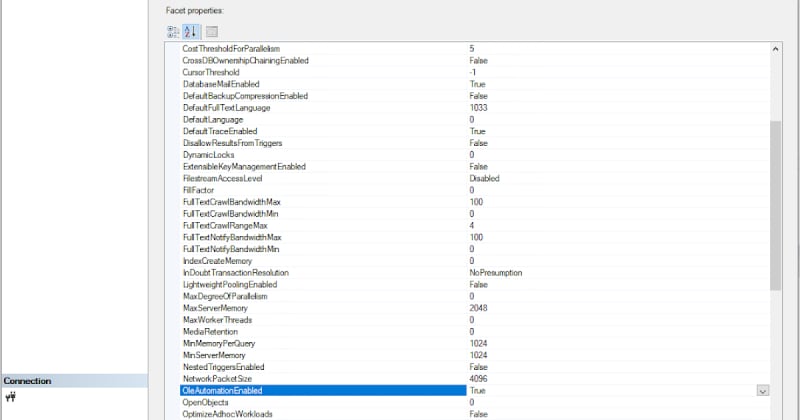This screenshot has width=800, height=420.
Task: Select the LightweightPoolingEnabled property
Action: [x=230, y=284]
